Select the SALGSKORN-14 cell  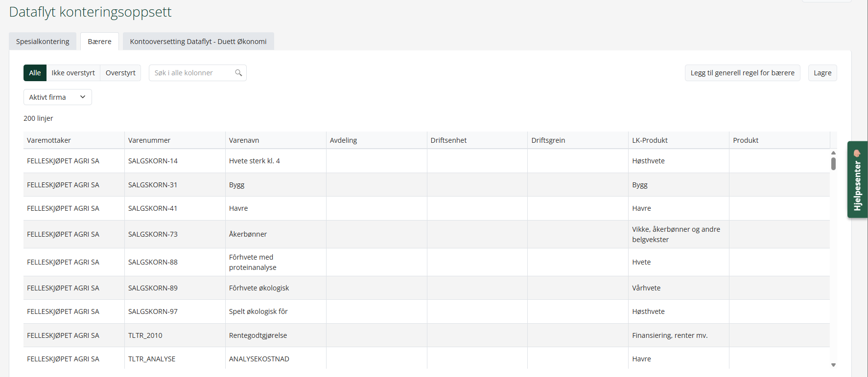pos(175,161)
